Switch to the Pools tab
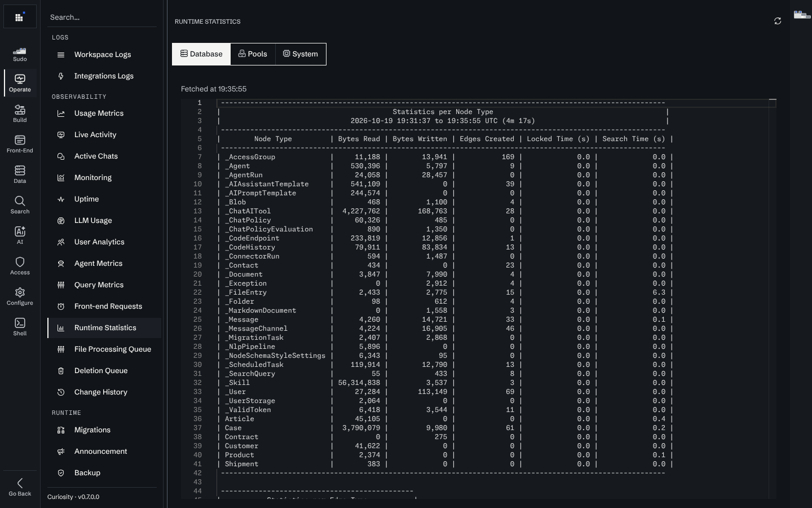The image size is (812, 508). pos(253,54)
